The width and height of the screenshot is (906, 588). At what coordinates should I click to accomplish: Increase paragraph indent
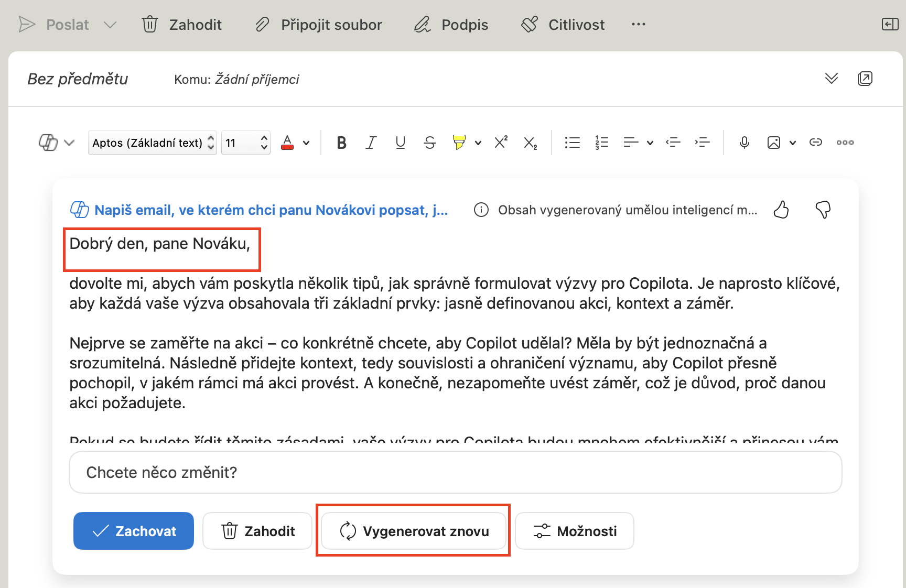[x=703, y=143]
